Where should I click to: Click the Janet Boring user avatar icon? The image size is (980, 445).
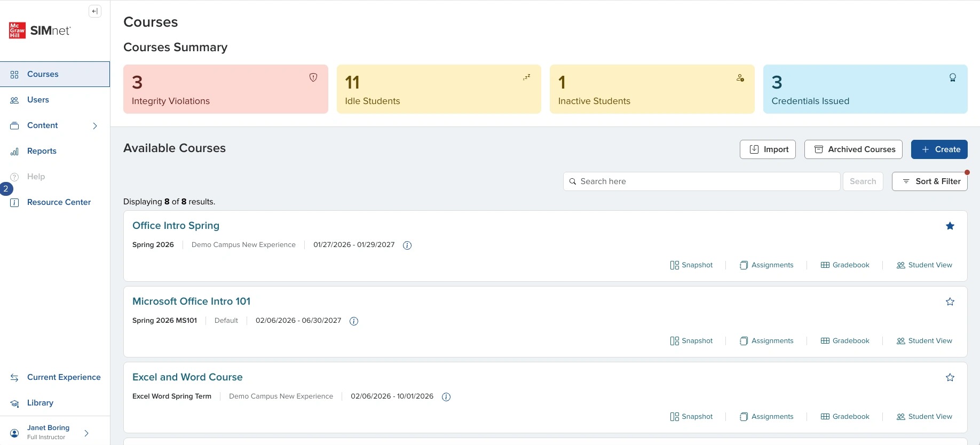tap(15, 433)
